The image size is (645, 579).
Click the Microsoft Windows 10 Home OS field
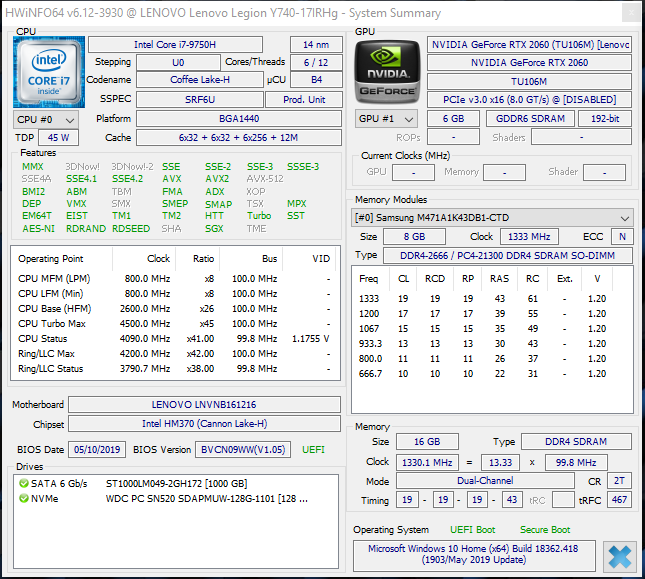coord(474,556)
